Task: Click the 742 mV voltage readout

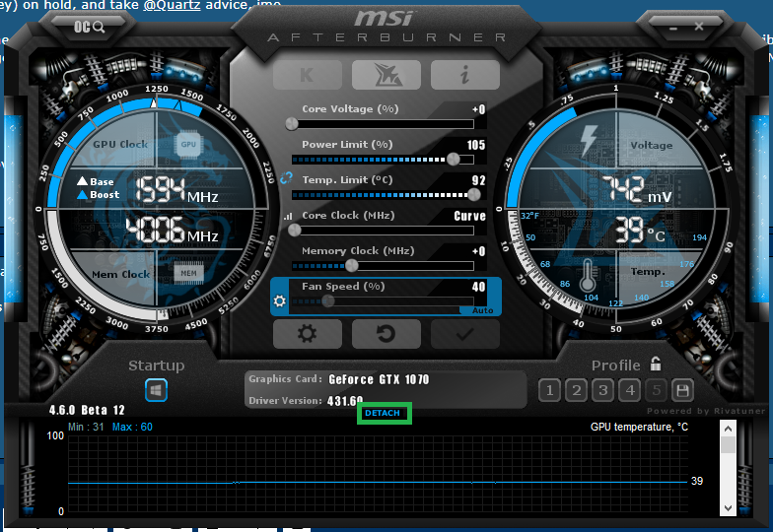Action: click(637, 189)
